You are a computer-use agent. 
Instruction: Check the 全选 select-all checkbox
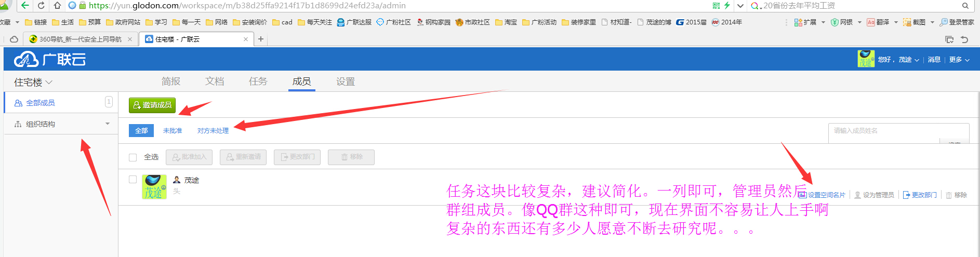pyautogui.click(x=133, y=157)
